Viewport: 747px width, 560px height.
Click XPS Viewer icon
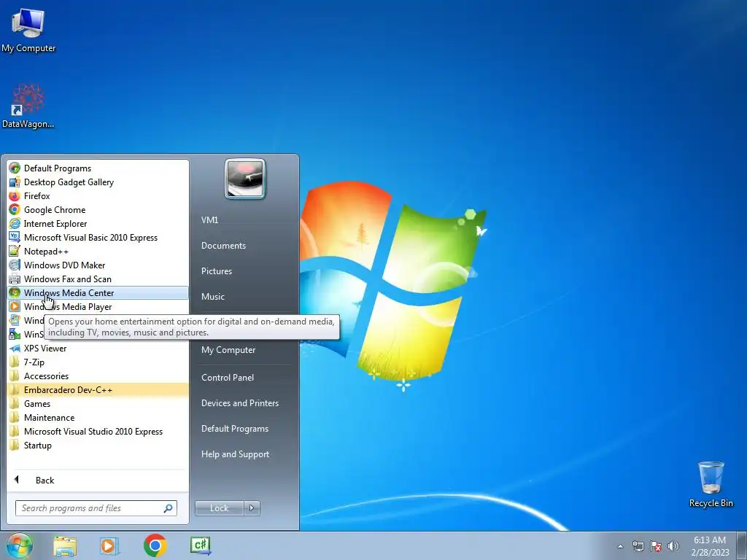[x=15, y=348]
